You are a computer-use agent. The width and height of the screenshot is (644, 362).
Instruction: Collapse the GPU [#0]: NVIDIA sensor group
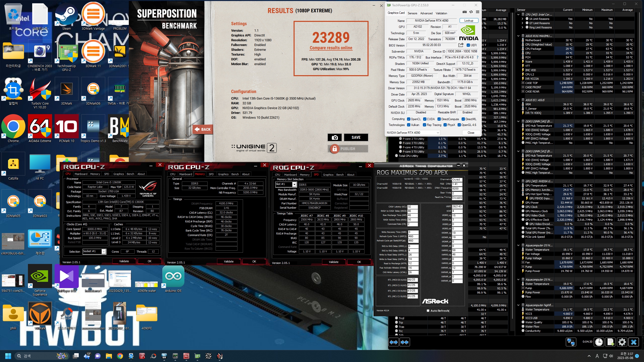tap(518, 181)
